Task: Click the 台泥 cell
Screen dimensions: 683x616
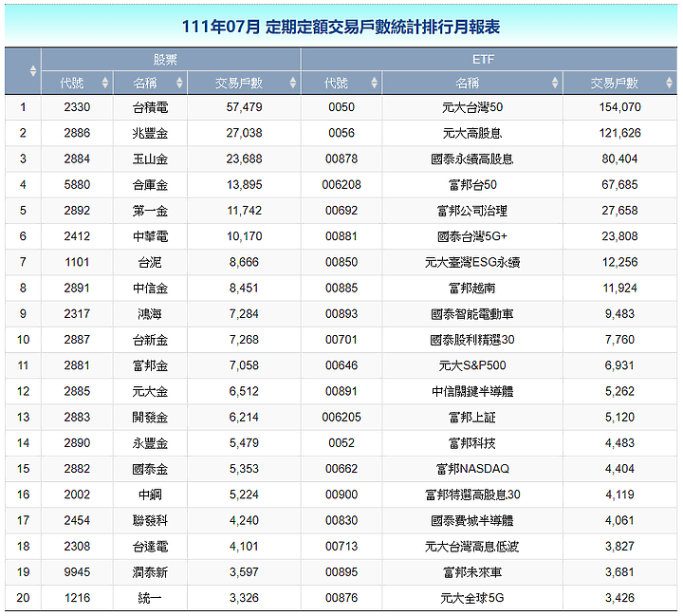Action: (150, 262)
